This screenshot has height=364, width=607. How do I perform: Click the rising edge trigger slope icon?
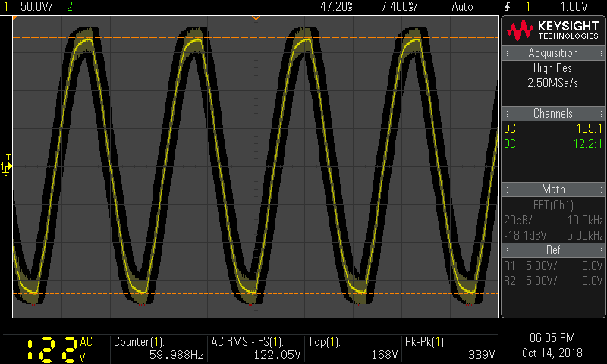pyautogui.click(x=508, y=6)
